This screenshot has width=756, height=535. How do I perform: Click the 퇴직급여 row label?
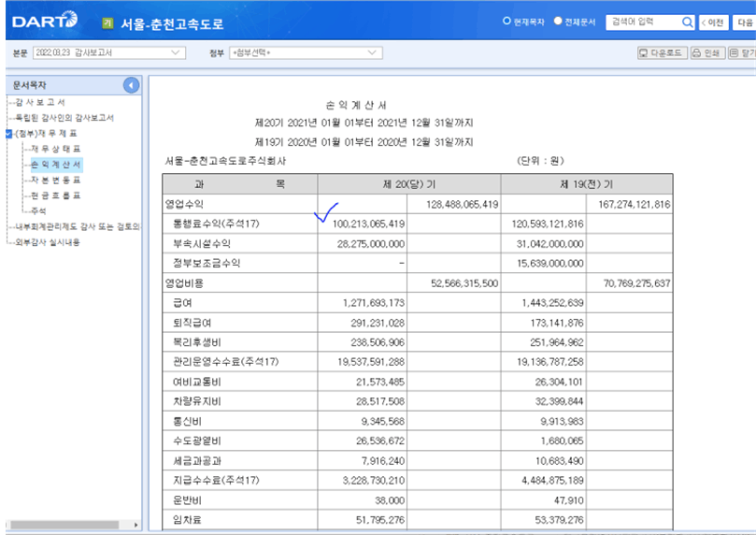(192, 323)
